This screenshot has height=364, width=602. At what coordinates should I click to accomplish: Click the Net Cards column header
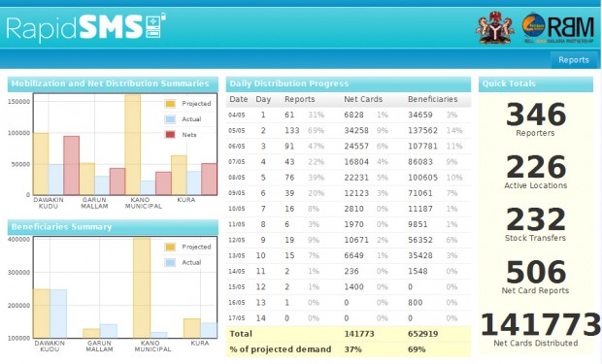(363, 99)
